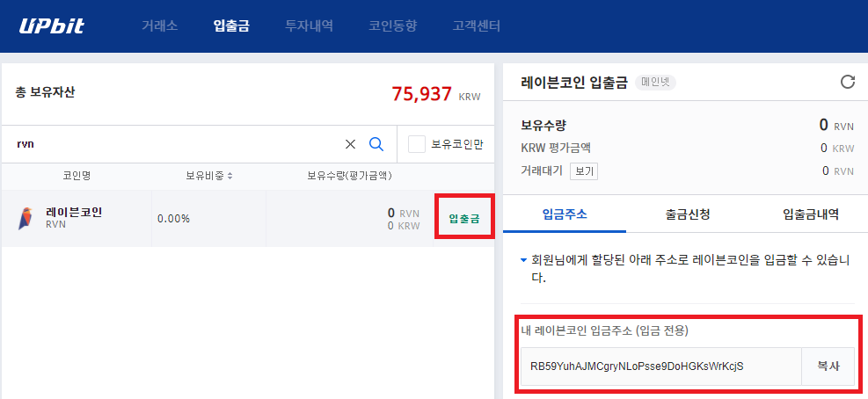
Task: Enable the 보유코인만 checkbox
Action: pyautogui.click(x=416, y=144)
